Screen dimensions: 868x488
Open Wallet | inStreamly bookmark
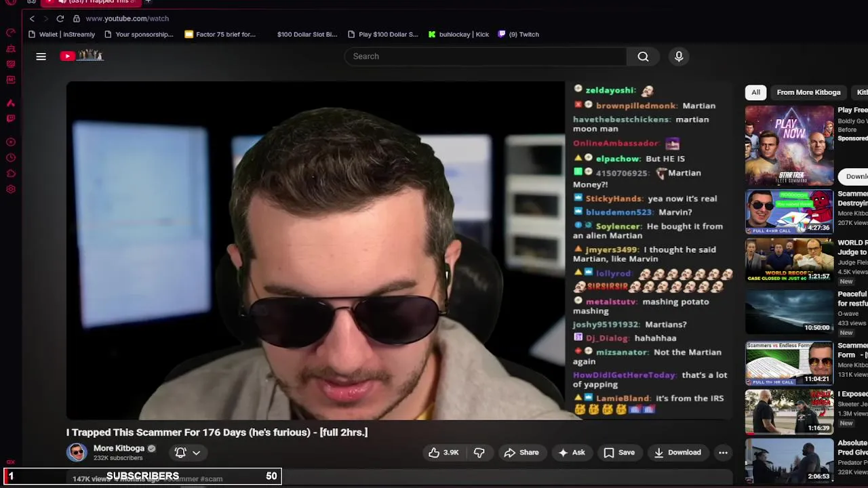62,34
